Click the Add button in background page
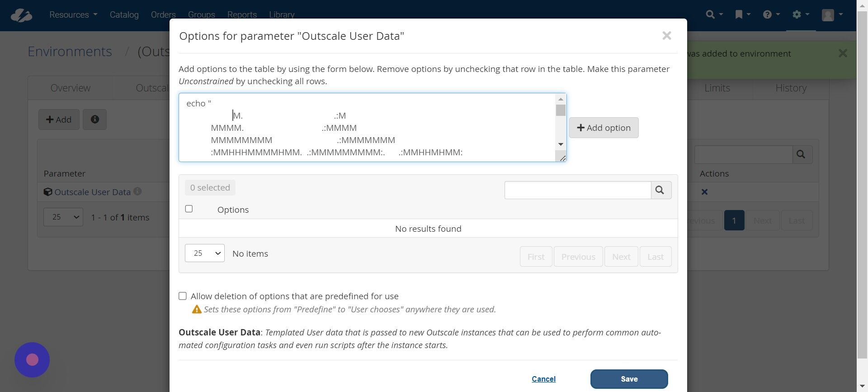 [59, 120]
